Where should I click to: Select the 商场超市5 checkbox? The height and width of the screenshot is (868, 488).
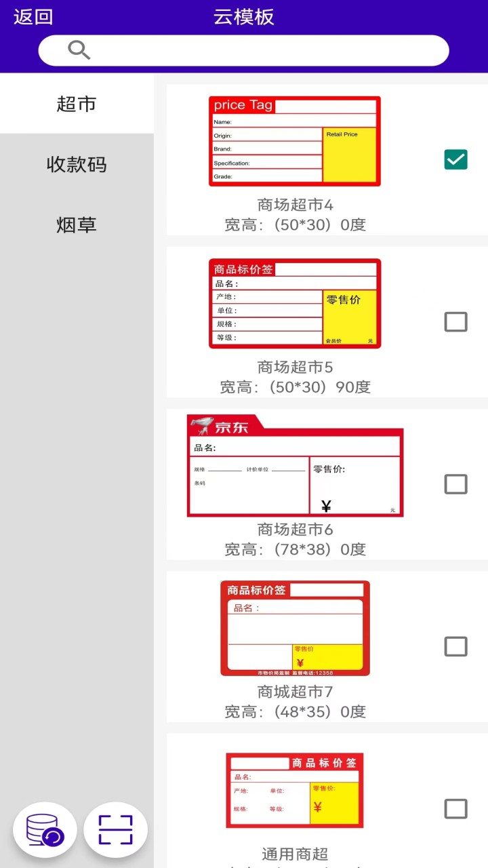pos(455,321)
